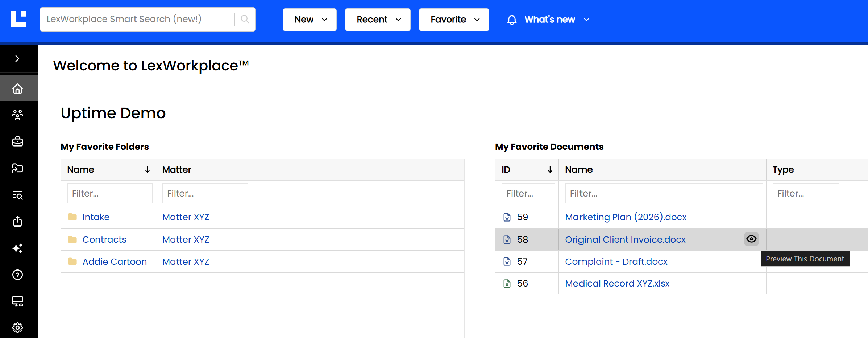The image size is (868, 338).
Task: Open the Intake folder link
Action: [96, 217]
